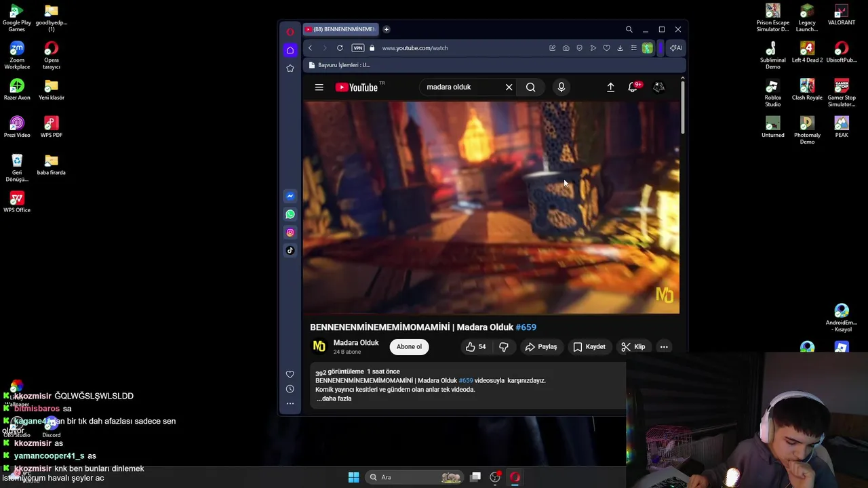This screenshot has height=488, width=868.
Task: Share video with Paylaş button
Action: pos(540,346)
